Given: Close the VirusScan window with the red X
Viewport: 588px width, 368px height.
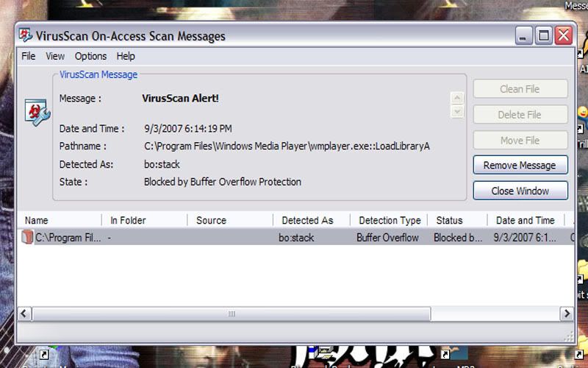Looking at the screenshot, I should pos(564,35).
